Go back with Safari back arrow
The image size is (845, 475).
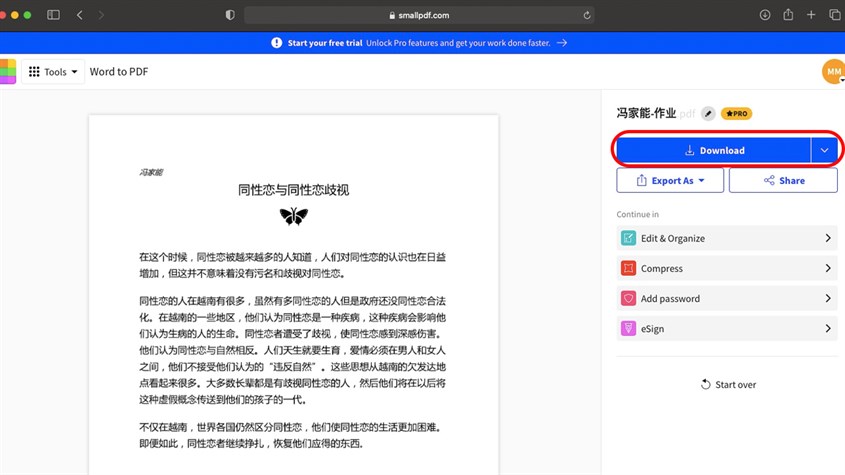pos(80,15)
